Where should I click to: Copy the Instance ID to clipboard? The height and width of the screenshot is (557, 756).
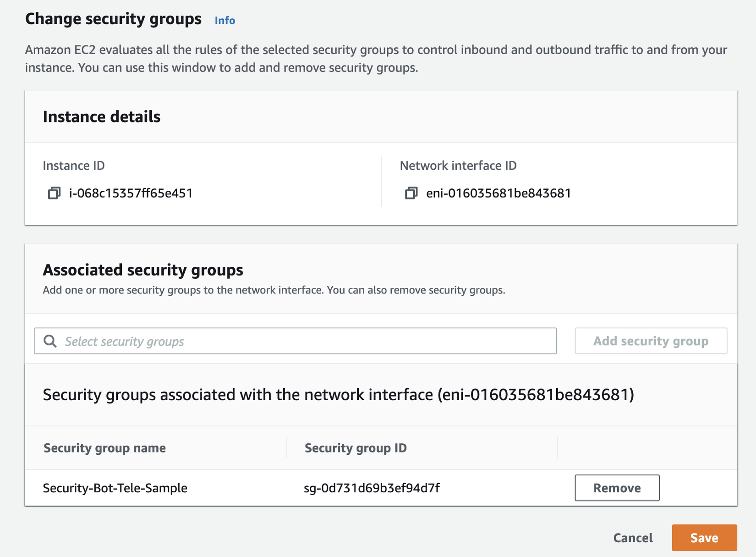point(54,193)
